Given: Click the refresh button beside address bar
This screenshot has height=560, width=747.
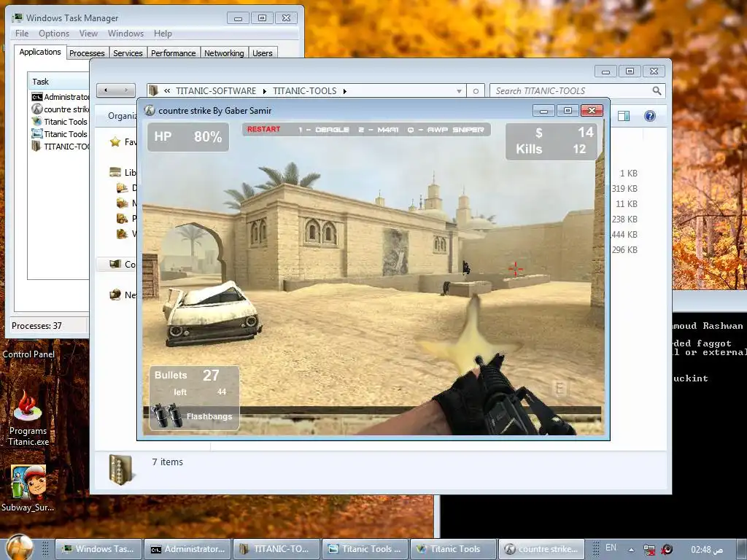Looking at the screenshot, I should 476,91.
